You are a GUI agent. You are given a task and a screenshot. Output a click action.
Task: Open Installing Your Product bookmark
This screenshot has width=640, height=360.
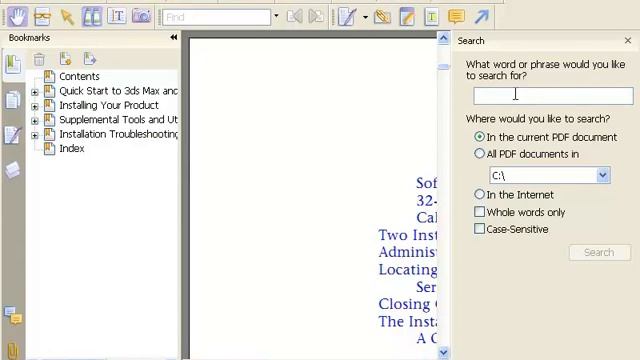coord(109,105)
